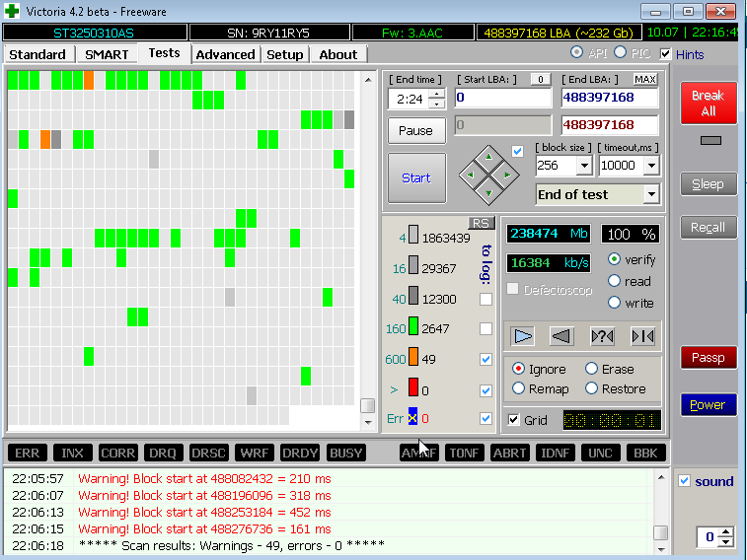Switch to the SMART tab

[x=107, y=54]
